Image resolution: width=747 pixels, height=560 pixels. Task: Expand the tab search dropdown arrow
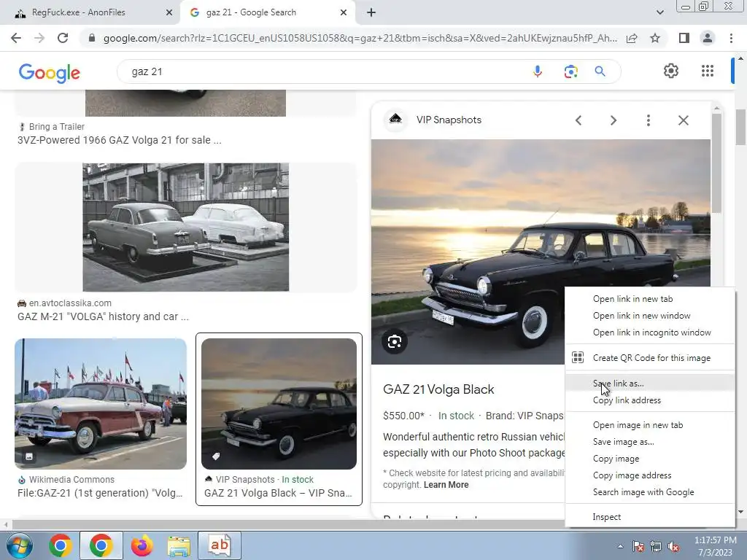[659, 12]
